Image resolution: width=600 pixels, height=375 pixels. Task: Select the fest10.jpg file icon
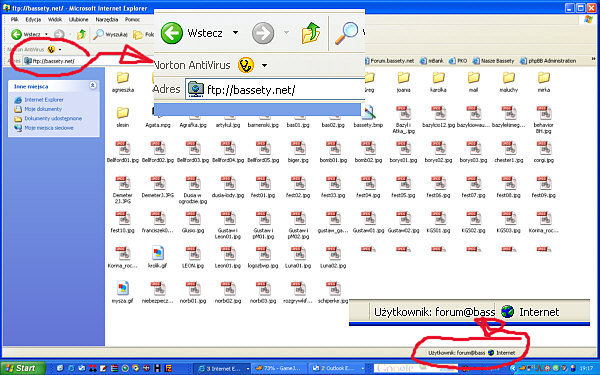click(x=123, y=218)
